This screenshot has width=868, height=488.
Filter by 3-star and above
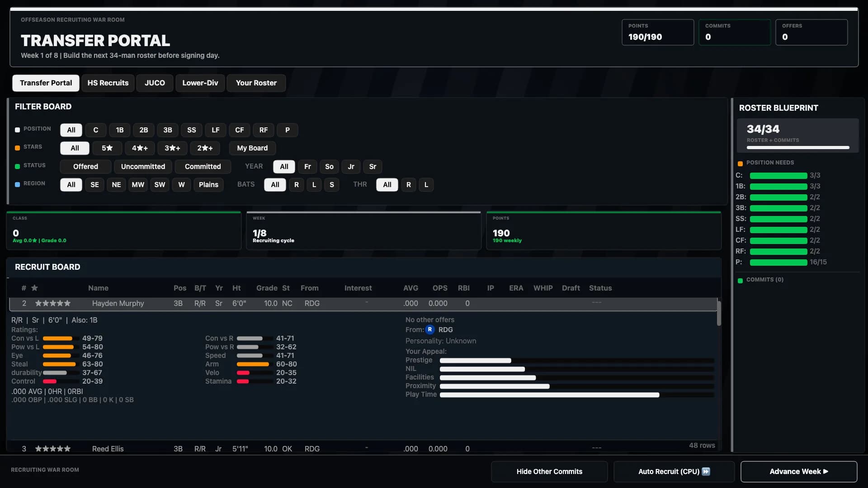[x=172, y=148]
